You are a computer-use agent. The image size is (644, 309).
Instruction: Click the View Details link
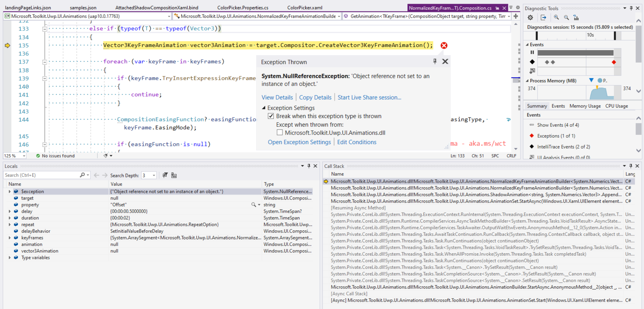[x=277, y=97]
